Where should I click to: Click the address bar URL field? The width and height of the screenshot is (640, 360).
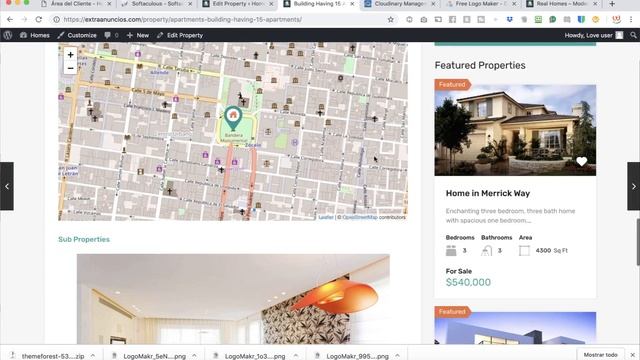click(223, 20)
